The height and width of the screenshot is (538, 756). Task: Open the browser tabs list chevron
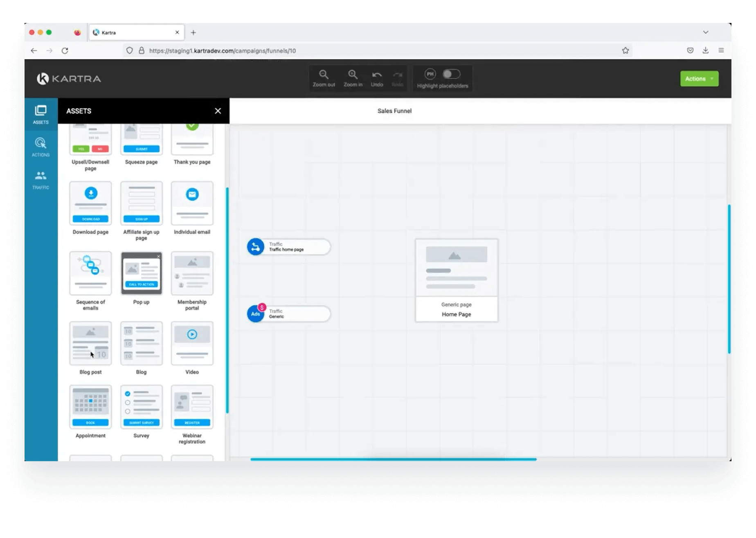pyautogui.click(x=706, y=32)
